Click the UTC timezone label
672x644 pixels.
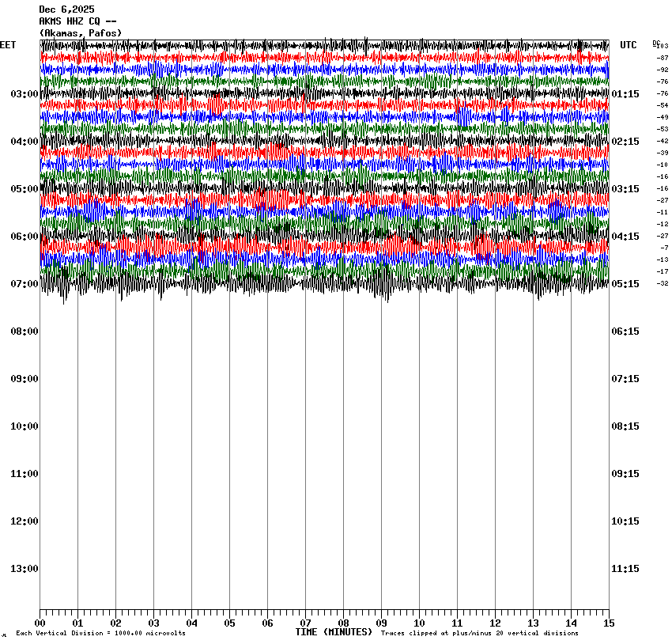pos(629,46)
